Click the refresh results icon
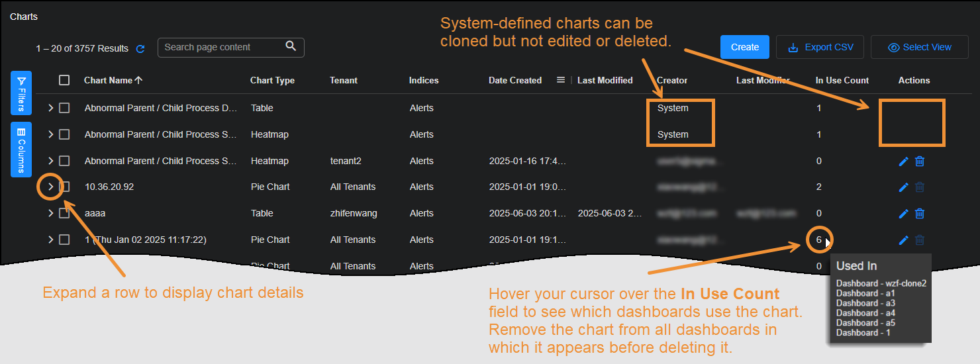The width and height of the screenshot is (980, 364). point(140,48)
